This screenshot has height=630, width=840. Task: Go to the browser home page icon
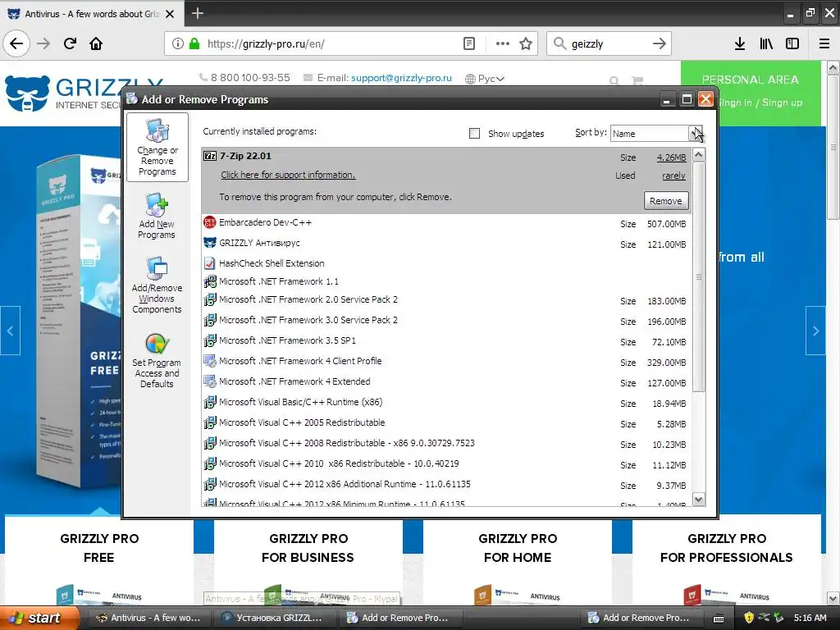96,43
